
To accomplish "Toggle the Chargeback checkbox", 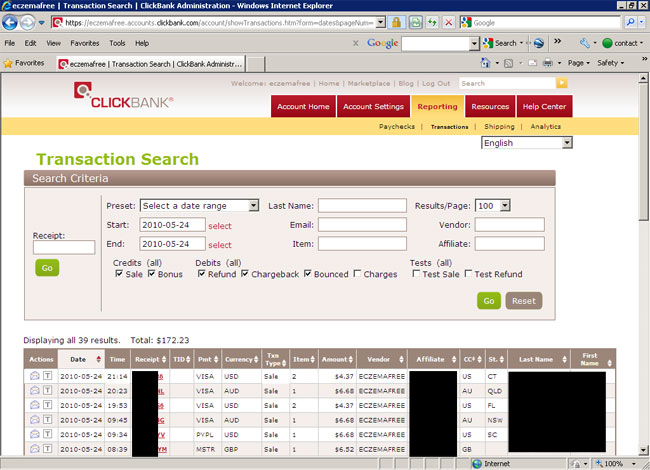I will pyautogui.click(x=245, y=274).
